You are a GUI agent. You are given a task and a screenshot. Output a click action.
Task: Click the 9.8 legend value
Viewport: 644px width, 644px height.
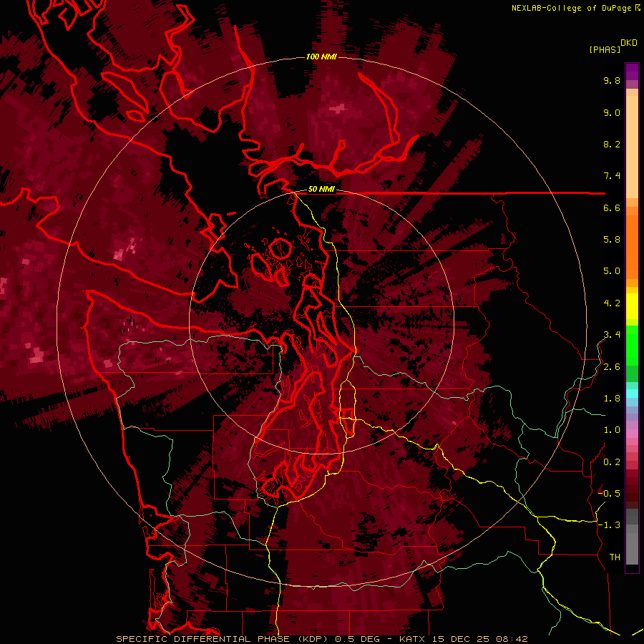[612, 80]
